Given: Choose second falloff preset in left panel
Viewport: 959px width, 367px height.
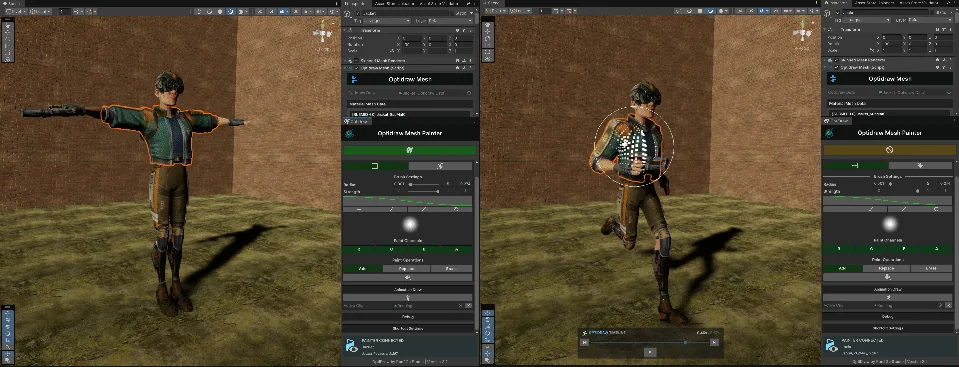Looking at the screenshot, I should (x=391, y=209).
